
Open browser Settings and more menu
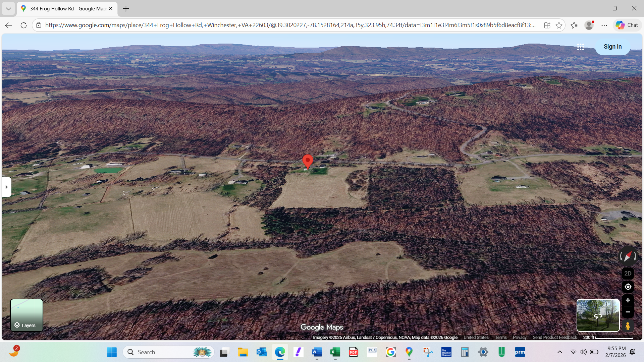coord(604,25)
